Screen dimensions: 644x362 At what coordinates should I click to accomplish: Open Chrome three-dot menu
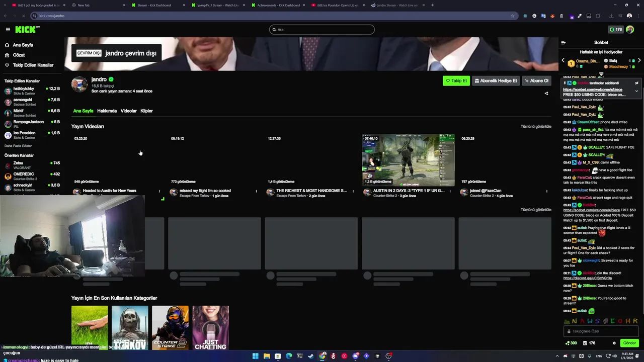[x=638, y=16]
